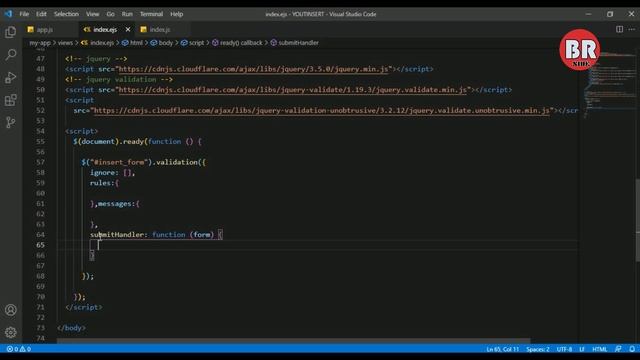Place cursor on submitHandler text
Image resolution: width=640 pixels, height=360 pixels.
117,235
